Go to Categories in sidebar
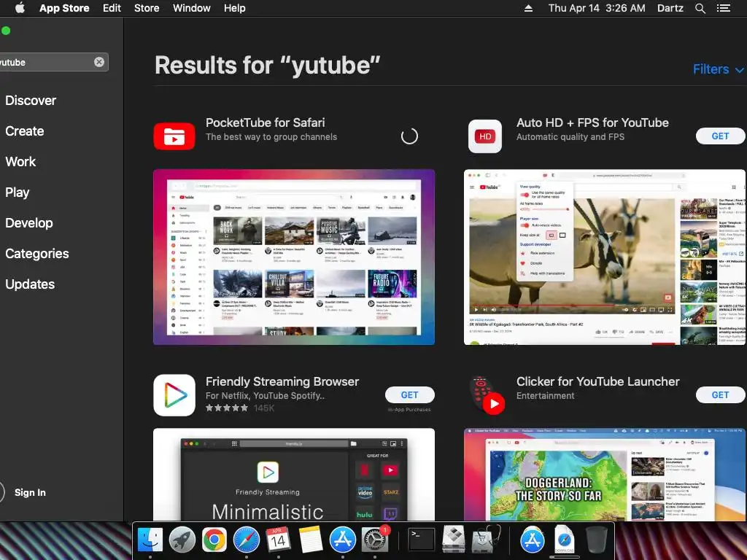Viewport: 747px width, 560px height. (x=37, y=254)
